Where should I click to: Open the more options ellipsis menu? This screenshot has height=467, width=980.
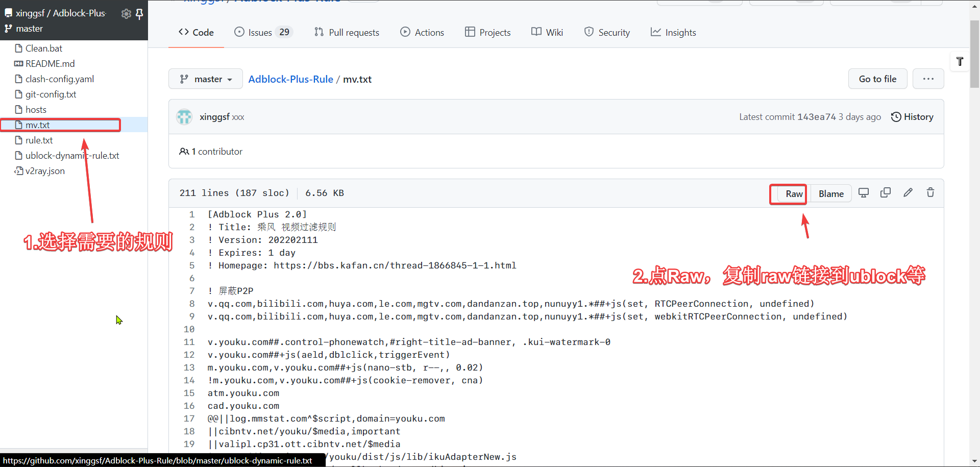coord(928,79)
